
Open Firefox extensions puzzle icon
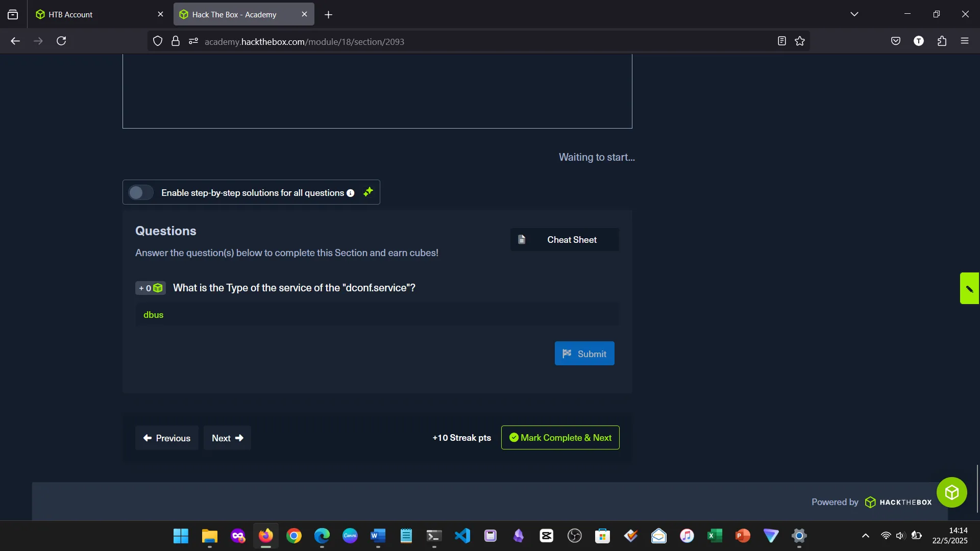(942, 41)
